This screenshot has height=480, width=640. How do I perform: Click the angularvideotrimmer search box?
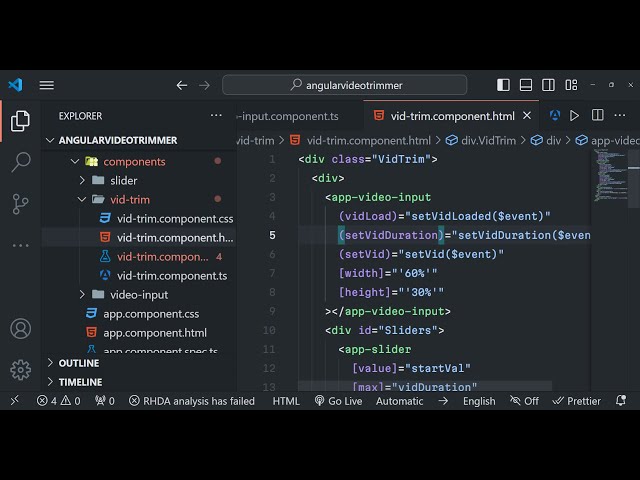[x=345, y=85]
